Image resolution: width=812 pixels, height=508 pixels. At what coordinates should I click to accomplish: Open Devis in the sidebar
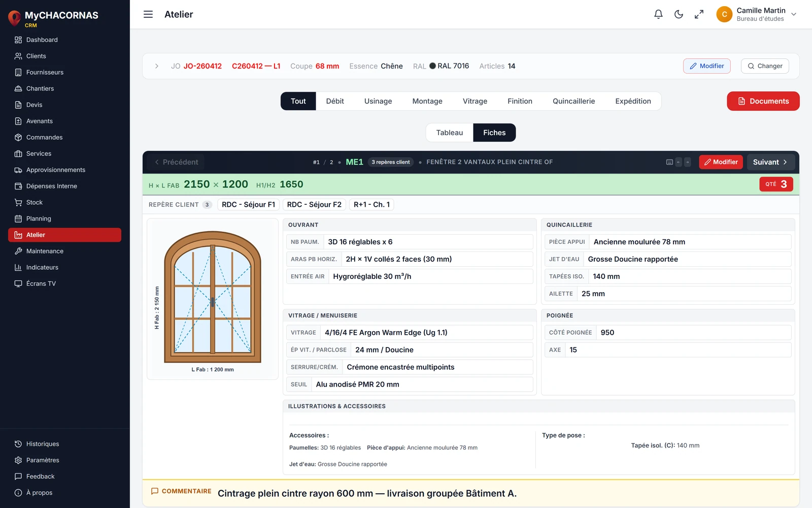point(64,105)
